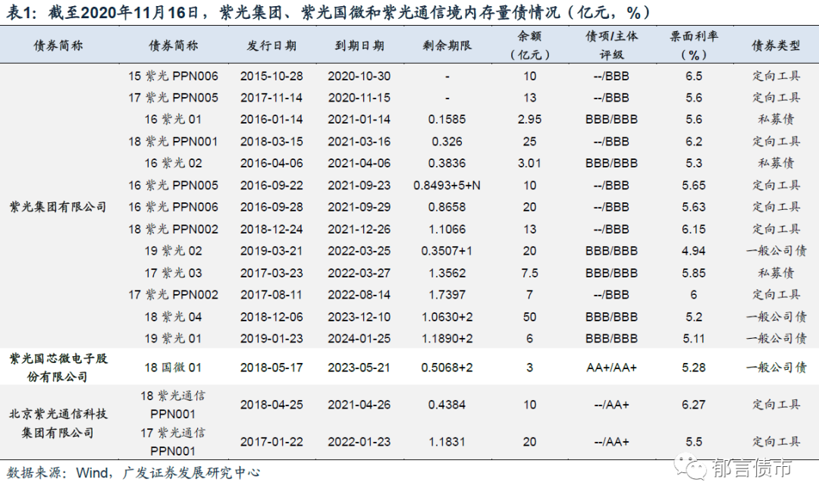
Task: Click coupon rate '6.27'
Action: (x=694, y=405)
